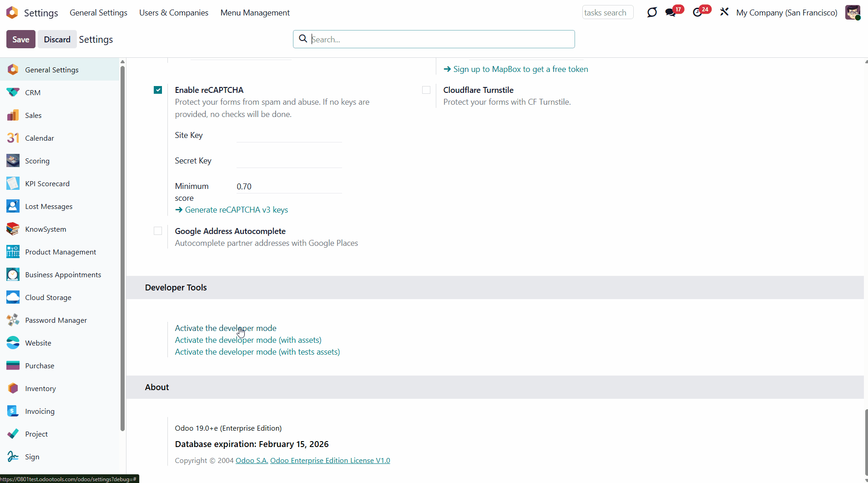The width and height of the screenshot is (868, 483).
Task: Disable the Enable reCAPTCHA checkbox
Action: coord(158,90)
